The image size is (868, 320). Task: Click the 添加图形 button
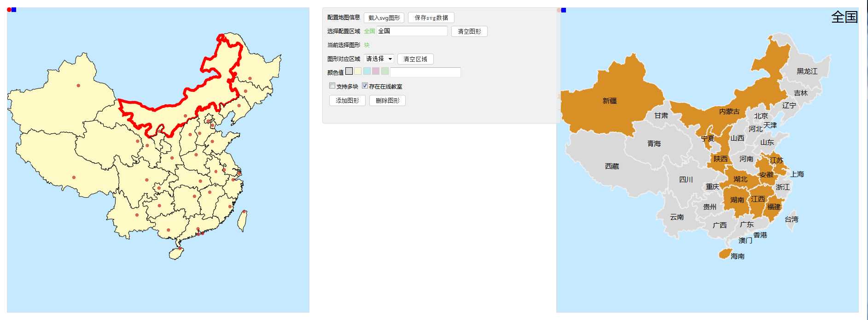[347, 101]
